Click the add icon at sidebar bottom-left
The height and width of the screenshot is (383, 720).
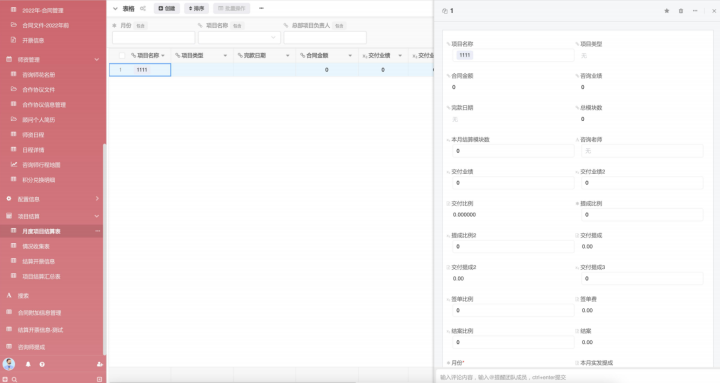pos(6,379)
